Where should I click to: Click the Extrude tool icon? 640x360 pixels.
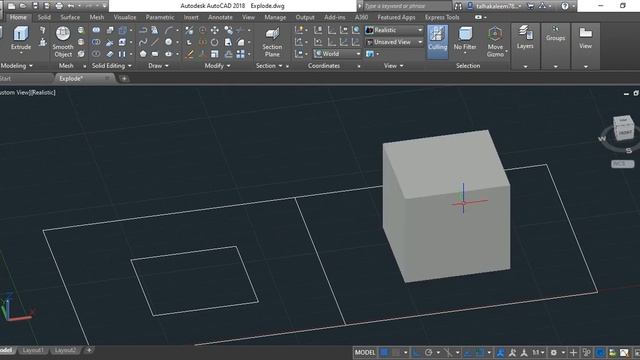[x=21, y=34]
